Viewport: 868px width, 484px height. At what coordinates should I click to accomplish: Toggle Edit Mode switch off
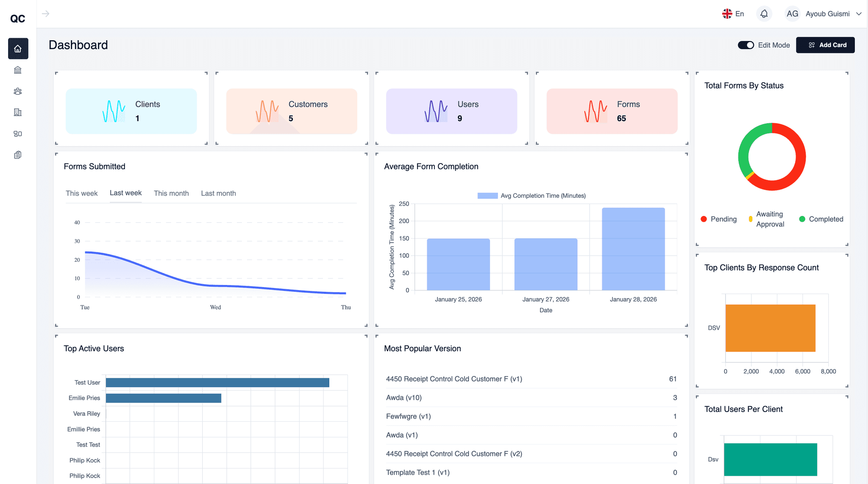tap(746, 45)
